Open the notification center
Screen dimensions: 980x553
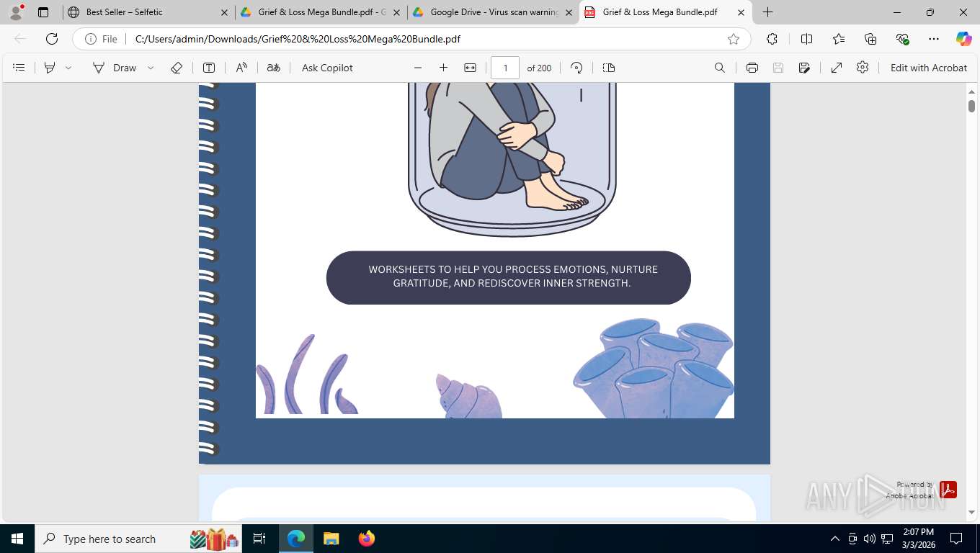(x=956, y=539)
